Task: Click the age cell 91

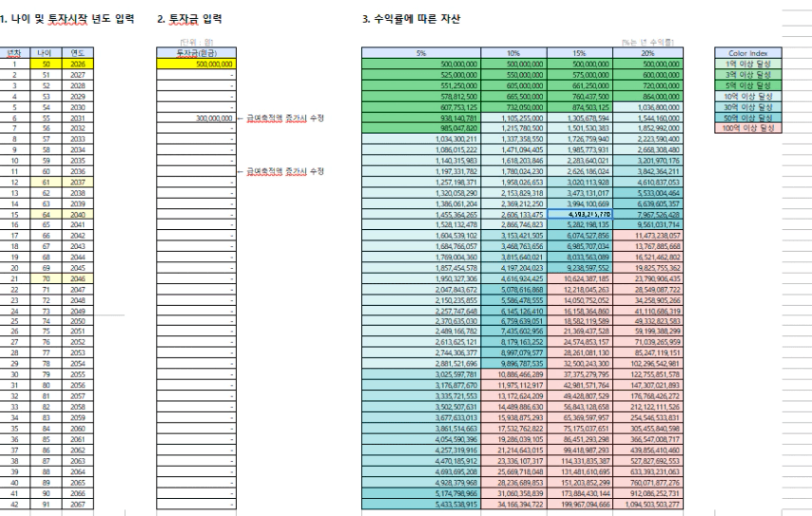Action: (46, 504)
